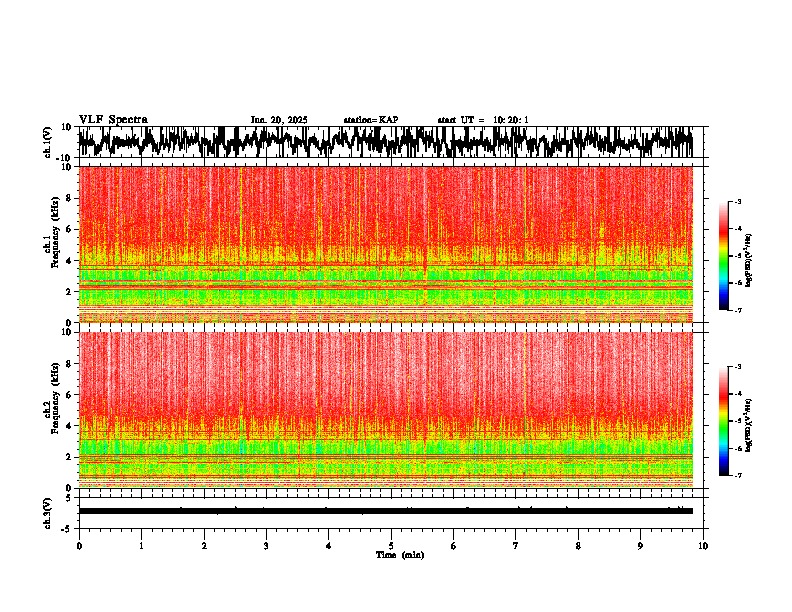Screen dimensions: 792x612
Task: Click the time axis tick label "5"
Action: pos(391,546)
